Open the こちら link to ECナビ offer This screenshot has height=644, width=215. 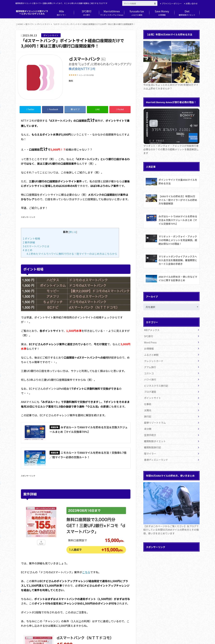(x=86, y=572)
